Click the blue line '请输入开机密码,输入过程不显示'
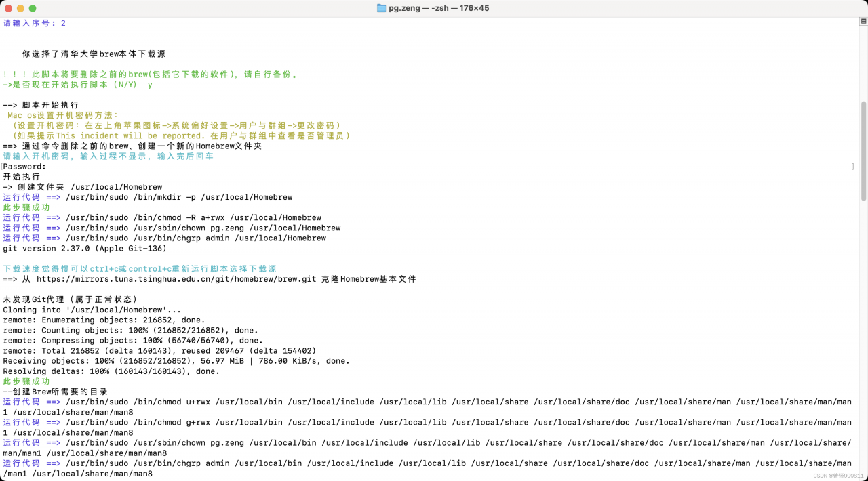The width and height of the screenshot is (868, 481). tap(108, 156)
